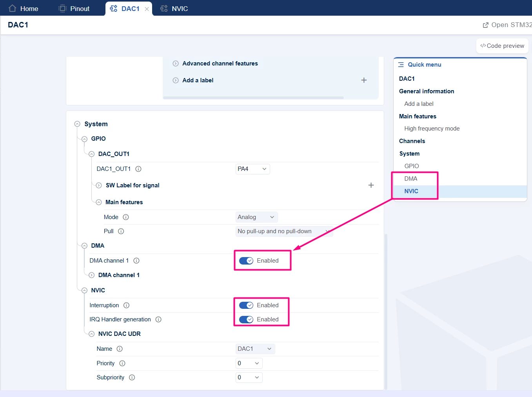Jump to DMA in Quick menu

(x=410, y=179)
